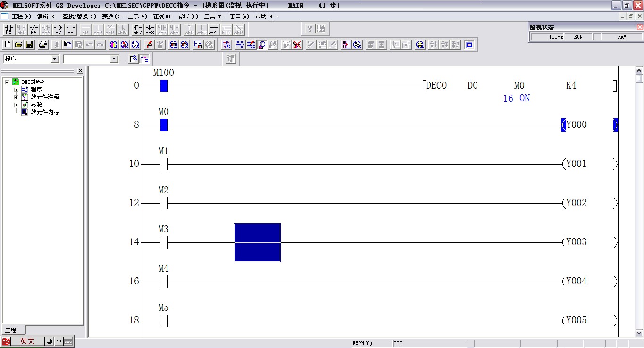Open the 诊断 menu

[188, 17]
